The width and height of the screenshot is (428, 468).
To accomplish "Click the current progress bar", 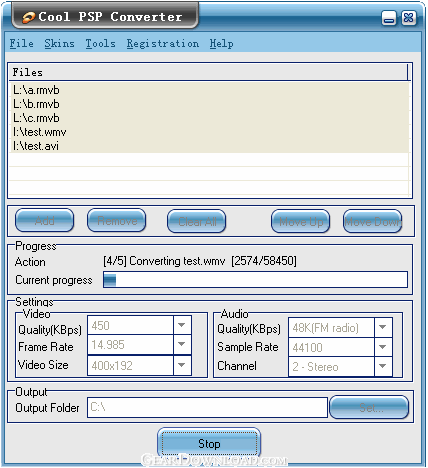I will 255,279.
